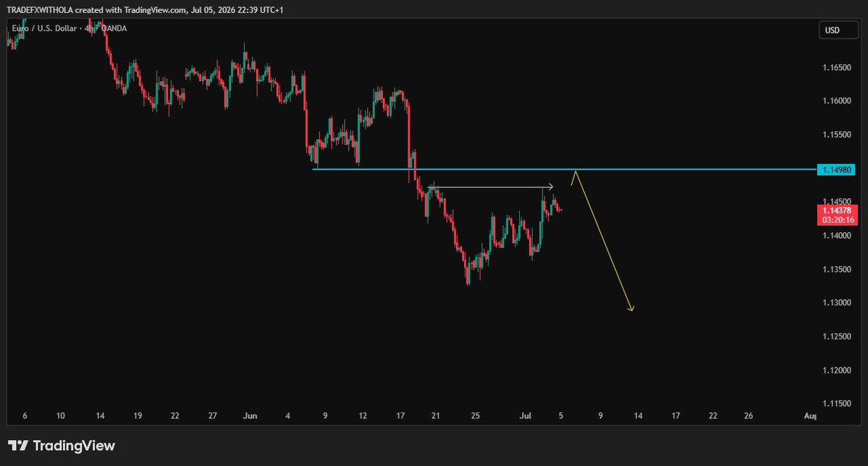Click the Aug label on time axis

coord(810,415)
